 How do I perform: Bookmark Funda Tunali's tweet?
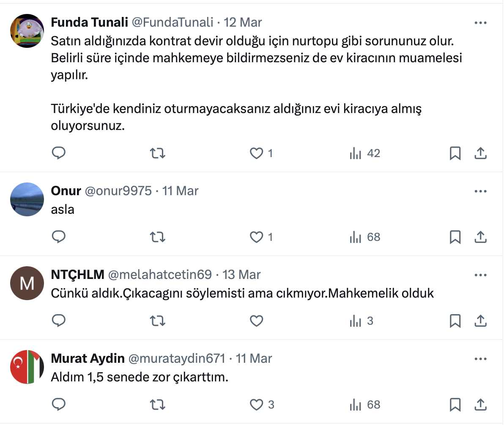[455, 153]
